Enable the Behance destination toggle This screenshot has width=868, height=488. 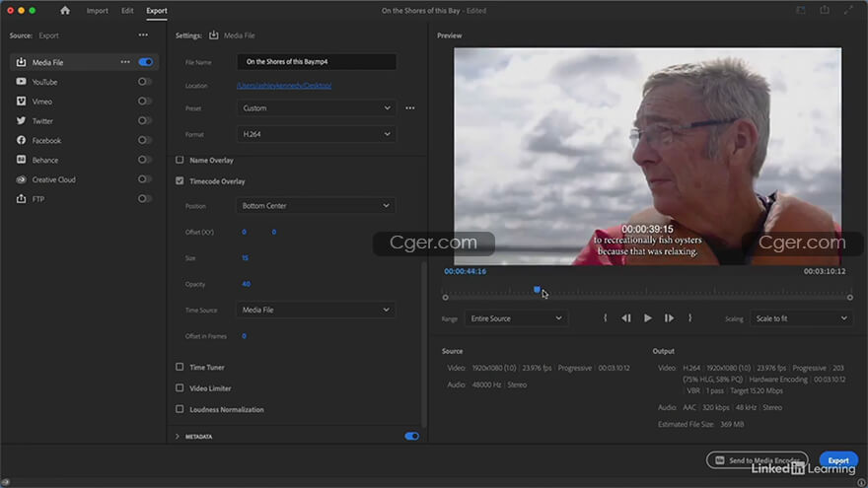click(x=144, y=160)
